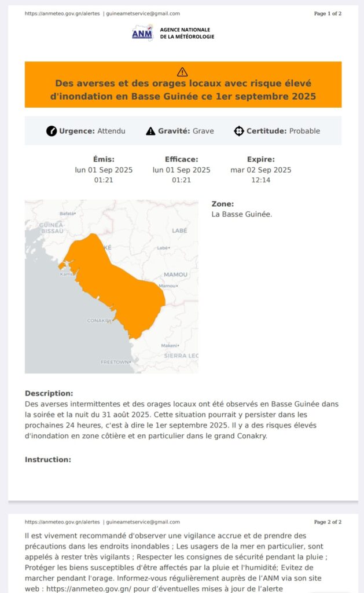Open the anmeteo.gov.gn link in page 2 header
364x593 pixels.
(62, 522)
